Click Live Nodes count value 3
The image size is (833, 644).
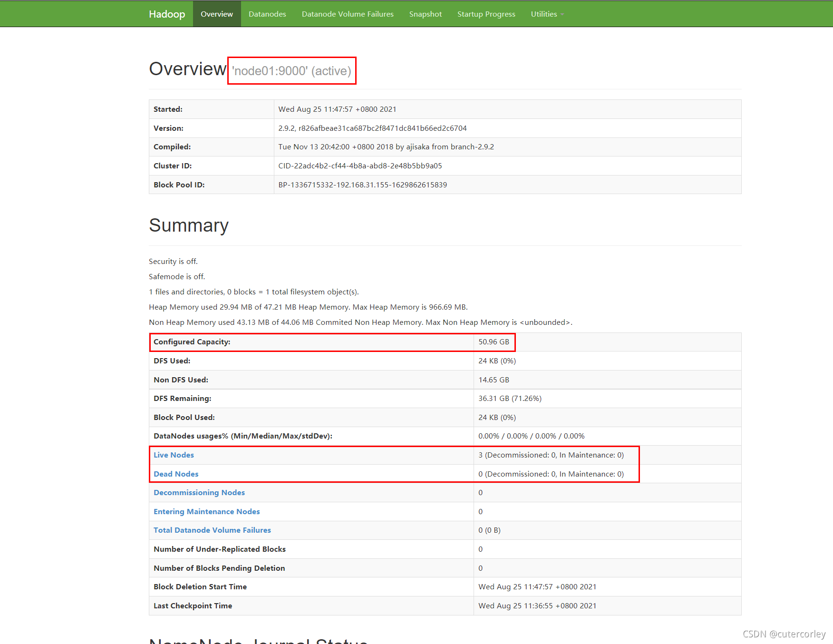(x=551, y=455)
